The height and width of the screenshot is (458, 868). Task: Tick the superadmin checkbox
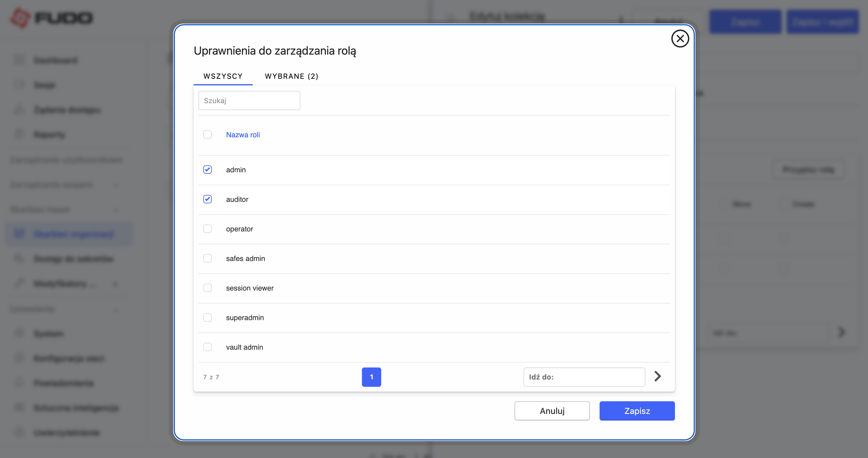(207, 317)
